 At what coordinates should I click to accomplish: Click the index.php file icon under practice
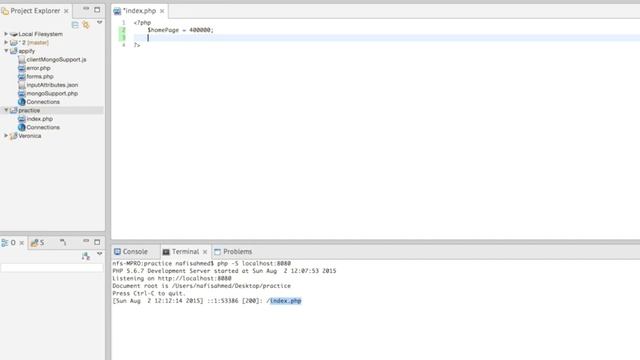click(x=22, y=119)
